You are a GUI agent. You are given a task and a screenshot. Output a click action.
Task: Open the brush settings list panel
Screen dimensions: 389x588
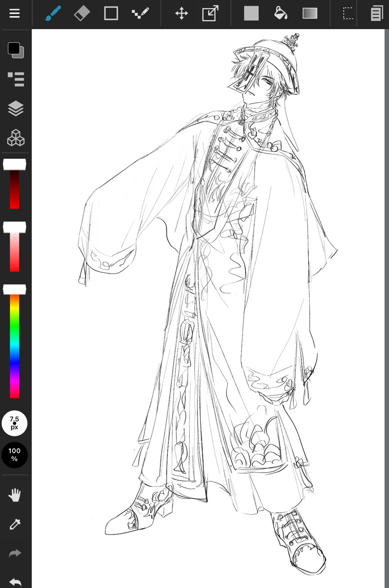point(16,79)
